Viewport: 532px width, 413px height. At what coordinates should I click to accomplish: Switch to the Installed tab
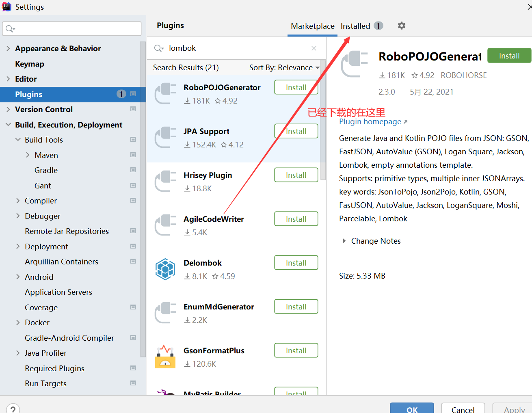361,26
